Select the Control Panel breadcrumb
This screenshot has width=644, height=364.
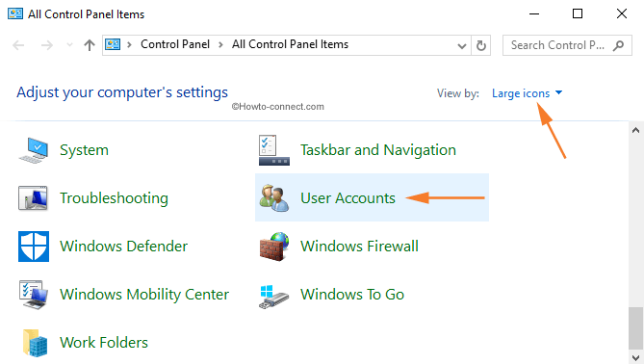click(175, 44)
